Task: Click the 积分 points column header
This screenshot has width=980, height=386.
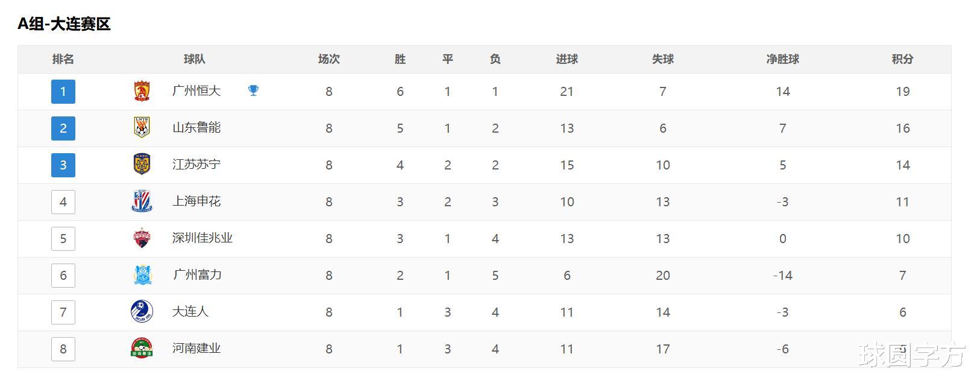Action: point(902,59)
